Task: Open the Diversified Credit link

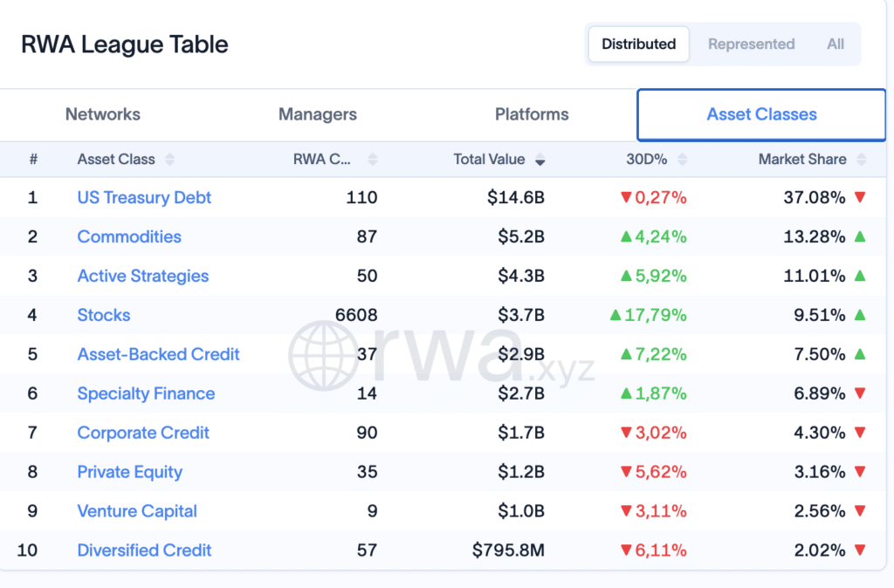Action: tap(144, 550)
